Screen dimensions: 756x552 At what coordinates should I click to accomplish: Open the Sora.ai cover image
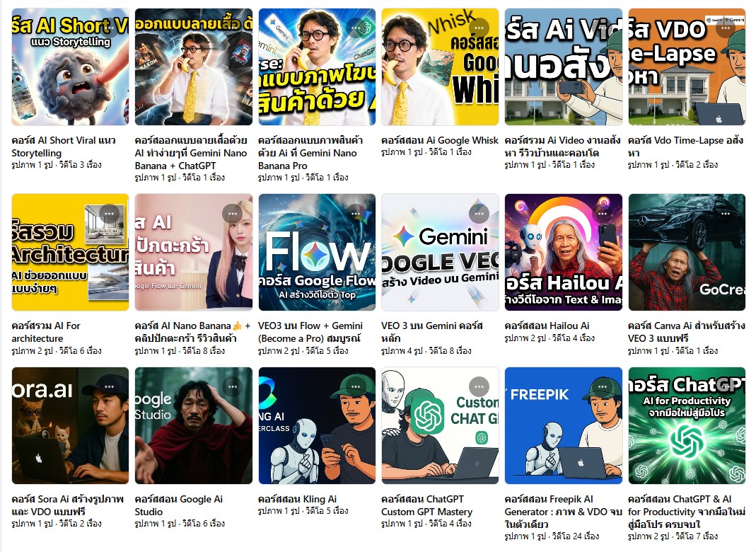71,425
